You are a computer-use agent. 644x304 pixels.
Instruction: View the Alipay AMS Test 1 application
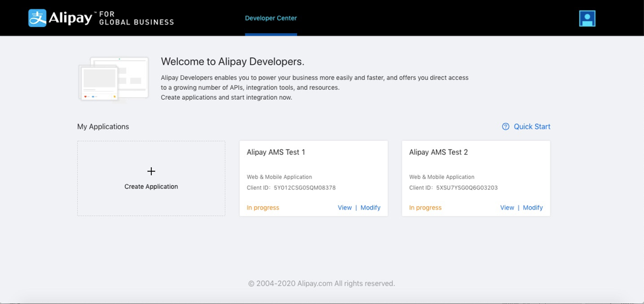344,208
